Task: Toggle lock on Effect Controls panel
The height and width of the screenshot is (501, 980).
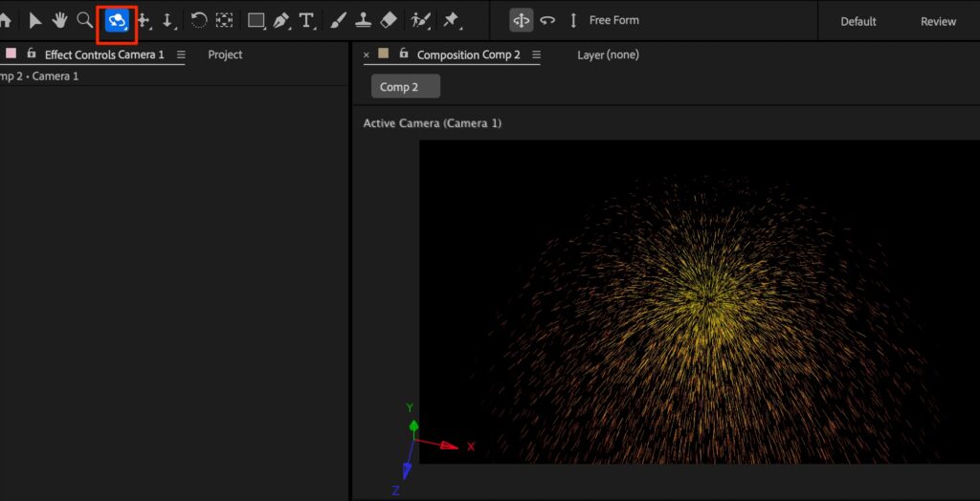Action: (x=32, y=54)
